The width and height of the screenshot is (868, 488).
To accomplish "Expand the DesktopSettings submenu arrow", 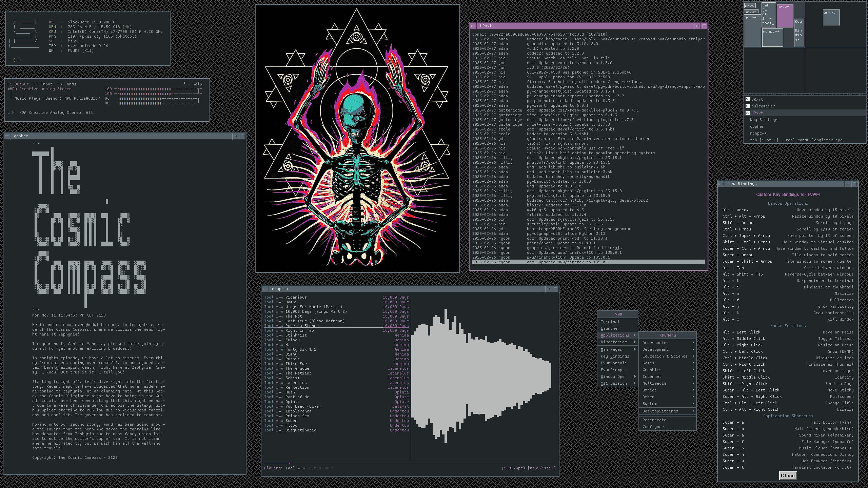I will coord(693,411).
